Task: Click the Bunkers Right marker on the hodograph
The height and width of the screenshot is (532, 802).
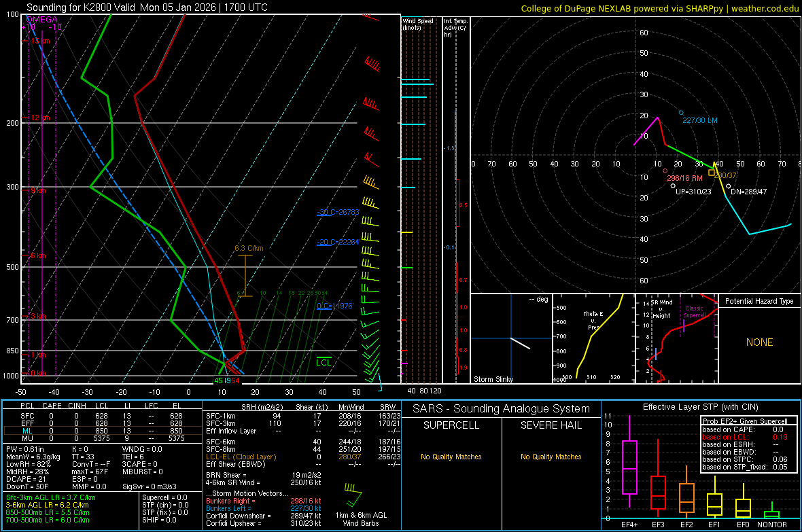Action: 665,171
